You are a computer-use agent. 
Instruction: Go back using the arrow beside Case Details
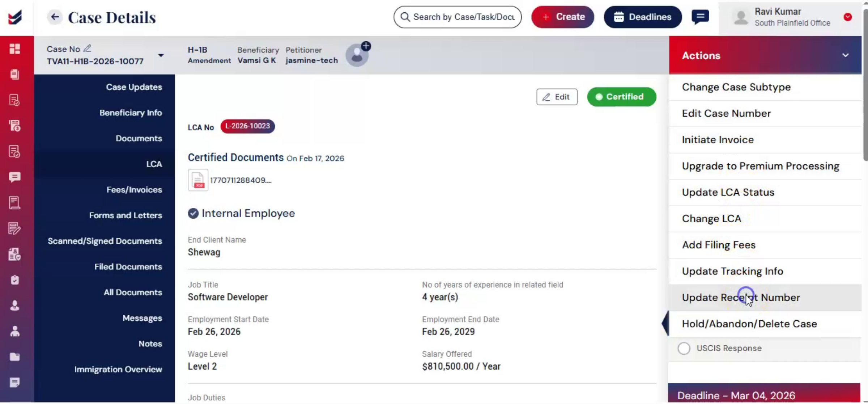[x=55, y=17]
